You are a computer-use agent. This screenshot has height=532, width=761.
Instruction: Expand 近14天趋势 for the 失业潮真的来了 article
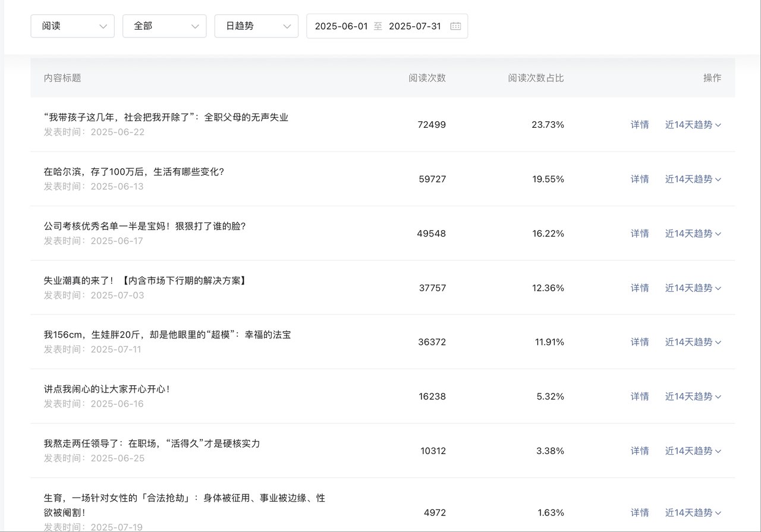click(693, 288)
